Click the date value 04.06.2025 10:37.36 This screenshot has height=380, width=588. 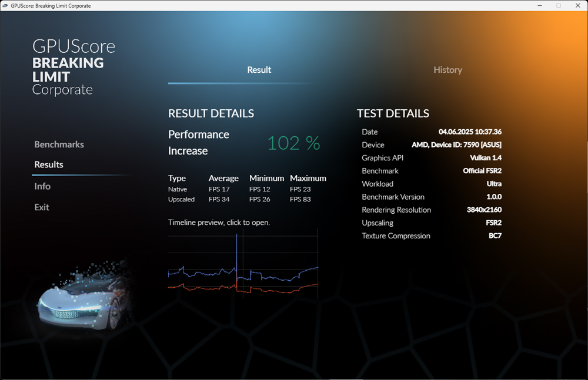tap(470, 132)
